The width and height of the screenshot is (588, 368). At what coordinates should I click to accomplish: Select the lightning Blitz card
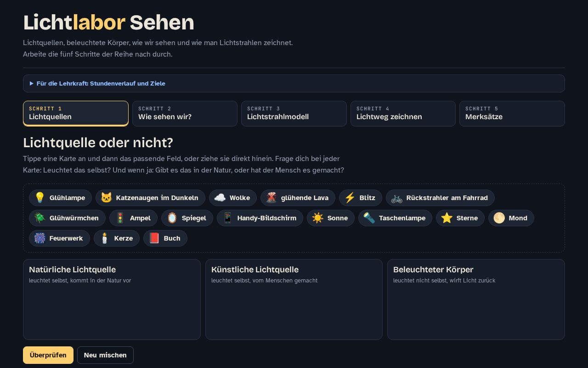[361, 198]
